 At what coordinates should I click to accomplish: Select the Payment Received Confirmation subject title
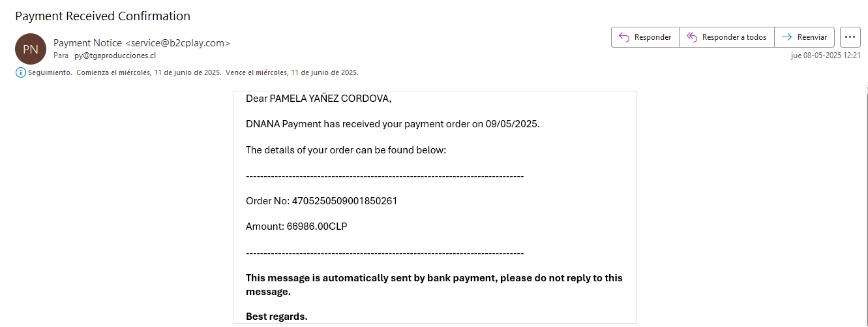(x=103, y=16)
